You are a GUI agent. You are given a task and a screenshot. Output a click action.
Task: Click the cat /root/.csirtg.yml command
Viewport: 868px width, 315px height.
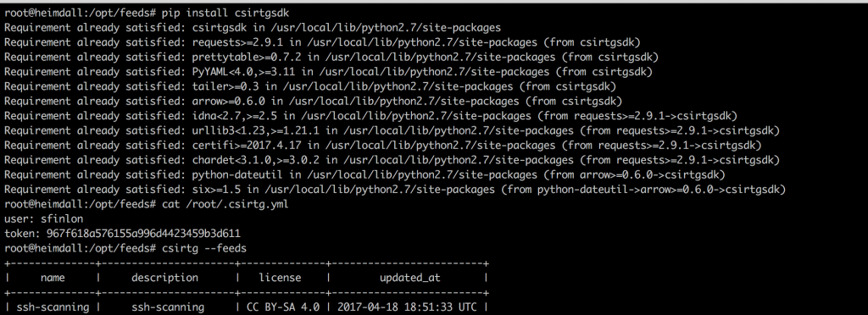click(x=225, y=204)
